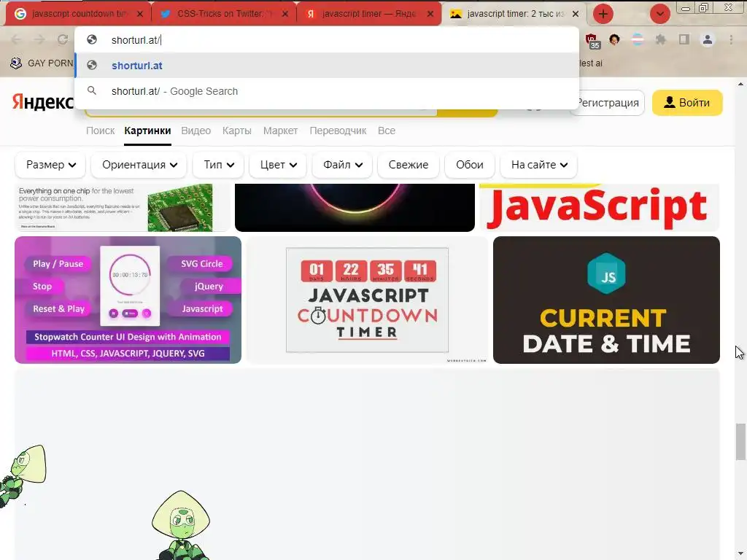The height and width of the screenshot is (560, 747).
Task: Close the CSS-Tricks Twitter tab
Action: [285, 14]
